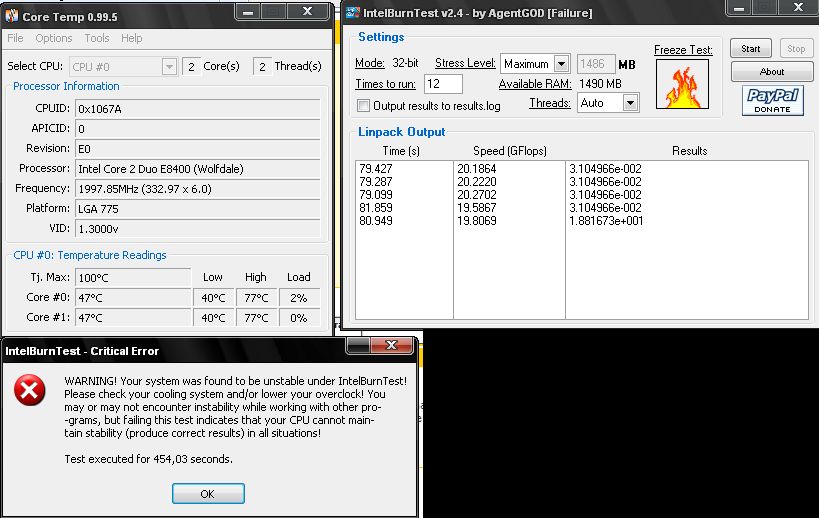Viewport: 819px width, 518px height.
Task: Close the Critical Error dialog with X
Action: click(x=391, y=345)
